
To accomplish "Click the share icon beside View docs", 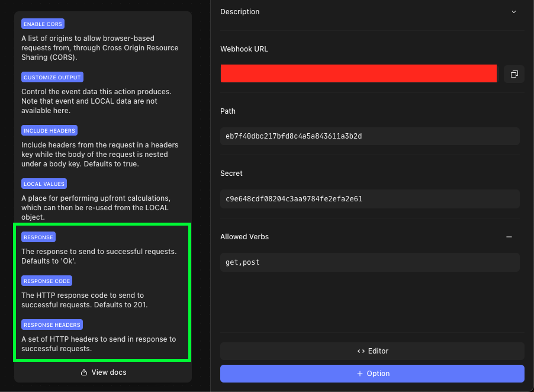I will pos(84,372).
